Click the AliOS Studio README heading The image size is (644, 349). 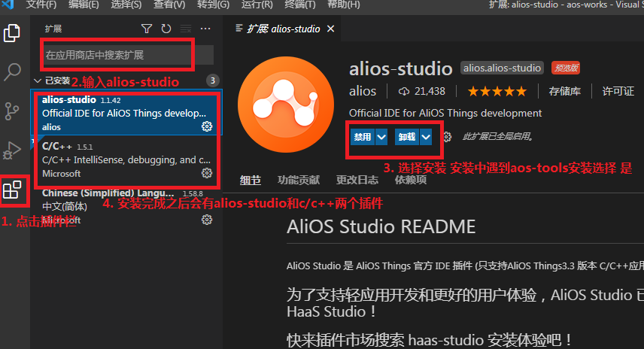pyautogui.click(x=381, y=226)
